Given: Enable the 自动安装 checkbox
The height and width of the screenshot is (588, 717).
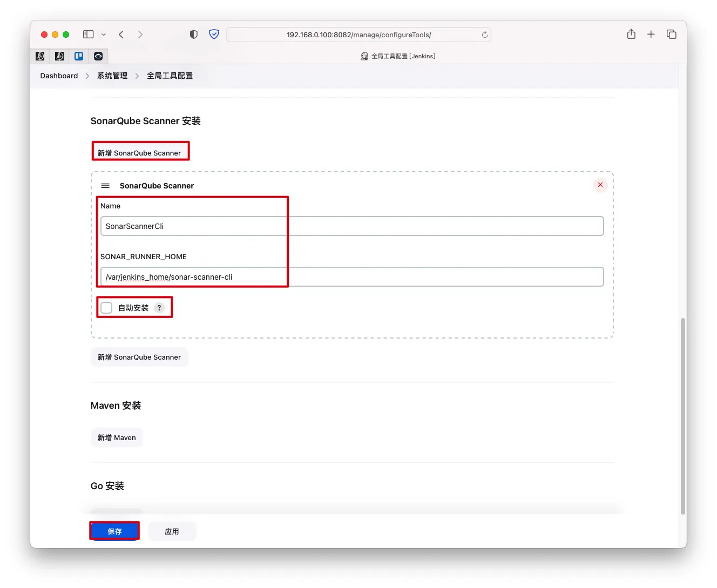Looking at the screenshot, I should (x=106, y=308).
